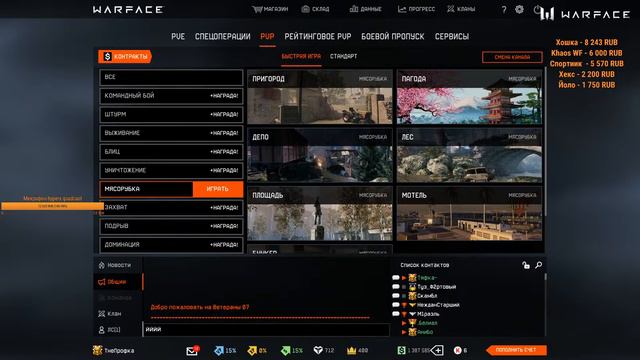This screenshot has width=640, height=360.
Task: Choose the Пригород map thumbnail
Action: pos(320,97)
